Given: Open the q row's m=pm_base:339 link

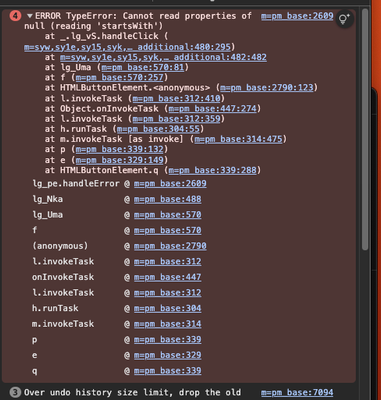Looking at the screenshot, I should tap(167, 371).
